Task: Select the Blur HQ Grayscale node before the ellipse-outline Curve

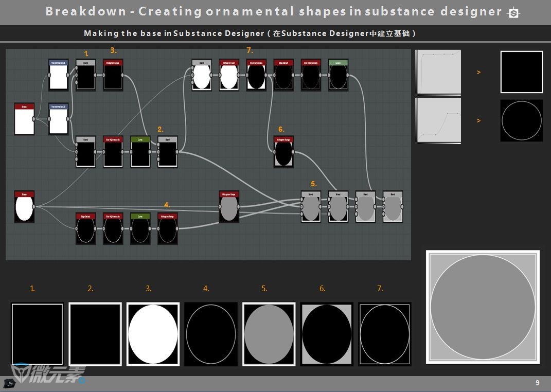Action: pos(113,228)
